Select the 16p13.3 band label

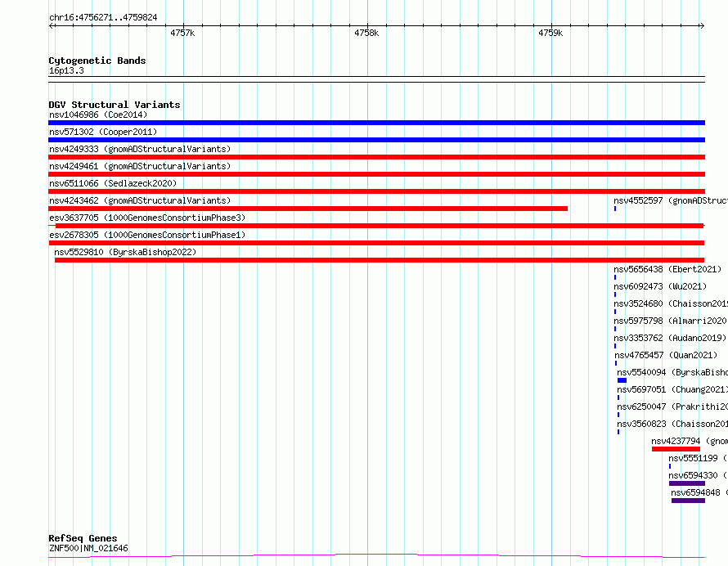point(66,70)
